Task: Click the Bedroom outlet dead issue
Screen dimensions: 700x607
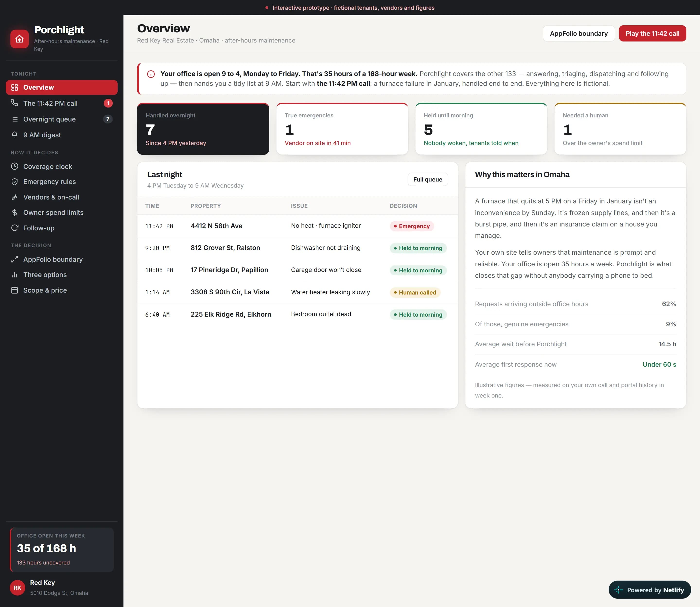Action: pos(321,314)
